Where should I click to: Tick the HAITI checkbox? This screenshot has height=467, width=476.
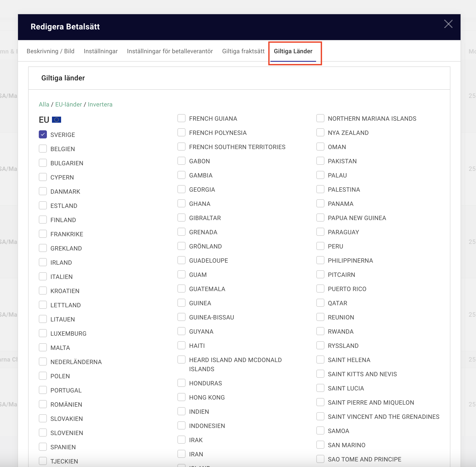[x=181, y=346]
